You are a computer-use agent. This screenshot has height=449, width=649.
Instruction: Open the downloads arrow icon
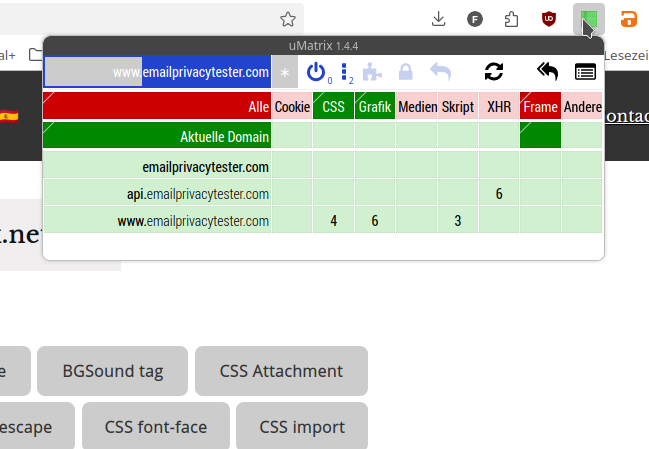(x=438, y=19)
